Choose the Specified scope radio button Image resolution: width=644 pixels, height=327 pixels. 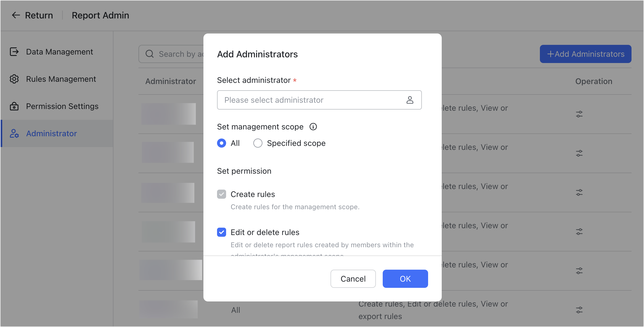[x=258, y=143]
